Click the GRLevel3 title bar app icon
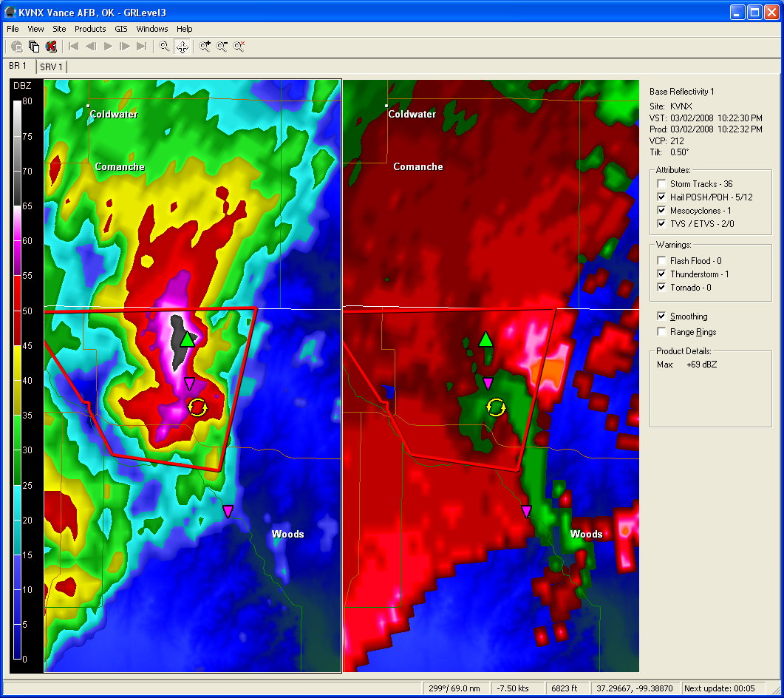Screen dimensions: 784x698 (x=10, y=12)
